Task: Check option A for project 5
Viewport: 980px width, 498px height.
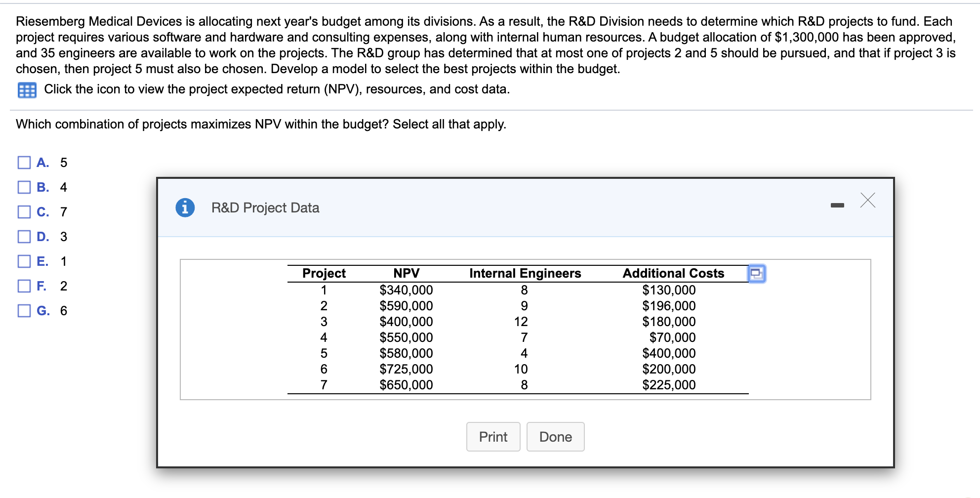Action: 24,163
